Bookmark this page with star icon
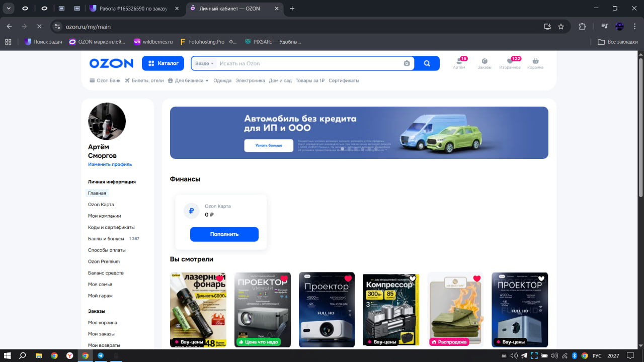 tap(561, 27)
